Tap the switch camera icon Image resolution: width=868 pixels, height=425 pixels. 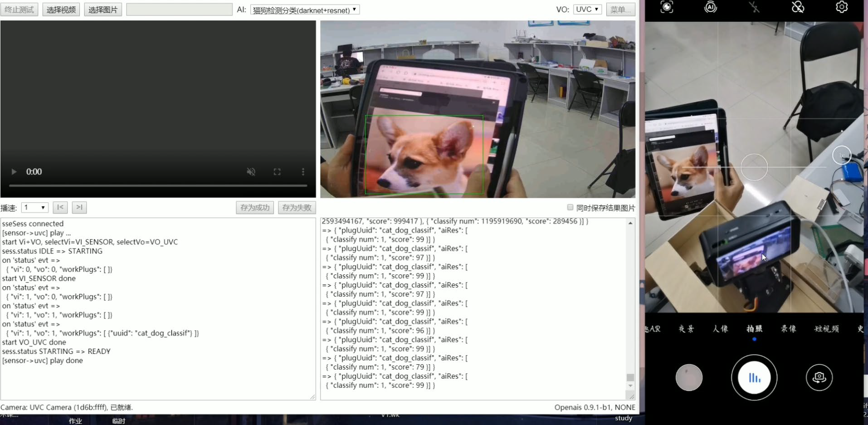point(819,377)
